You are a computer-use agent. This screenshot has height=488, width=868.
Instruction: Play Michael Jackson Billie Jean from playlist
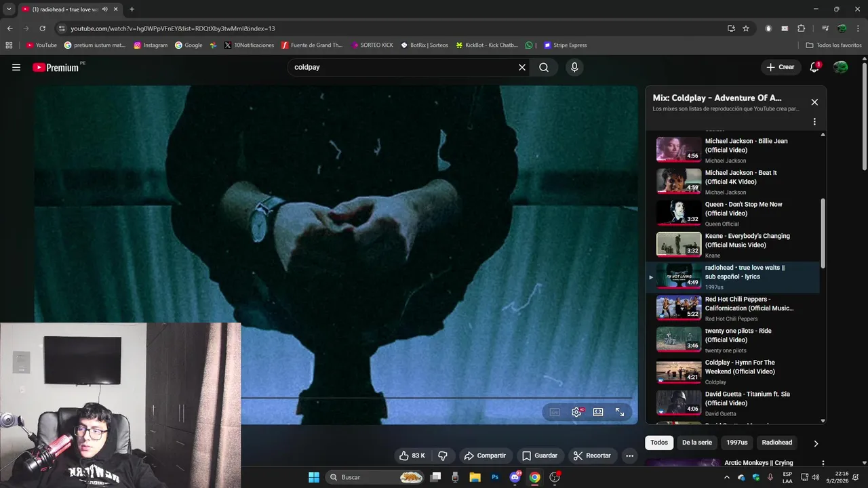coord(732,150)
